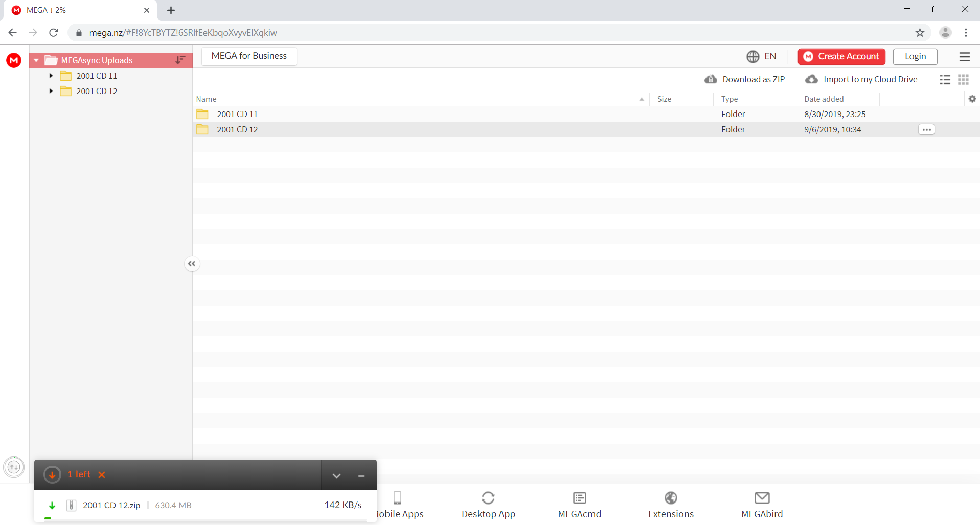Click Download as ZIP
Viewport: 980px width, 525px height.
point(745,79)
